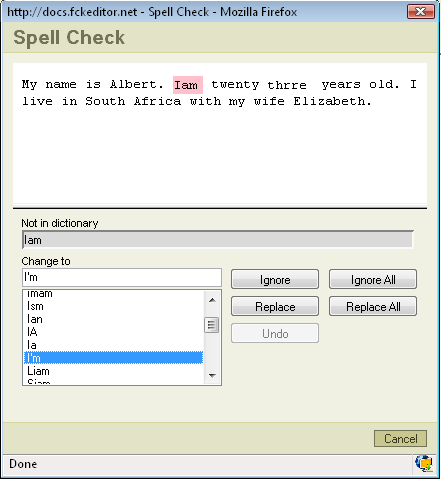Click the misspelled word 'thrre' in the preview
Viewport: 441px width, 480px height.
coord(287,85)
